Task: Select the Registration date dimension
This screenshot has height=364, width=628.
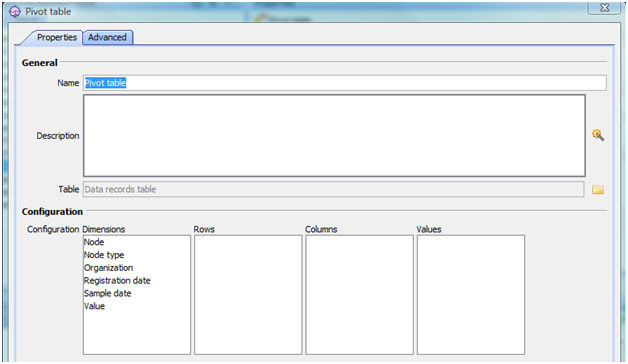Action: tap(117, 280)
